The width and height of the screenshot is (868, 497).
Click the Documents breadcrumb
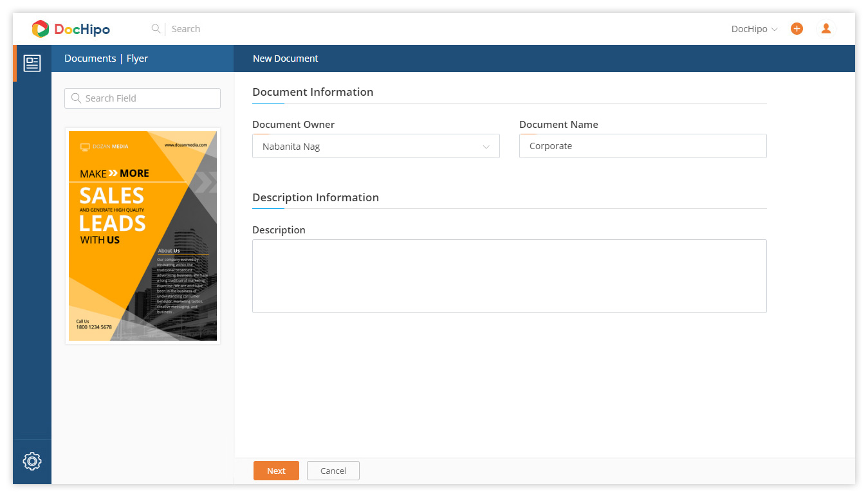tap(90, 58)
